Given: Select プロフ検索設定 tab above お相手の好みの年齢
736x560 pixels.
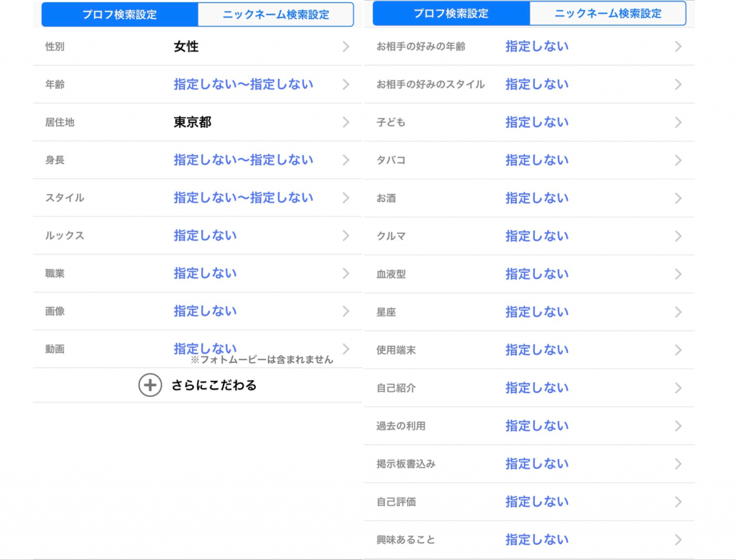Looking at the screenshot, I should pyautogui.click(x=451, y=14).
